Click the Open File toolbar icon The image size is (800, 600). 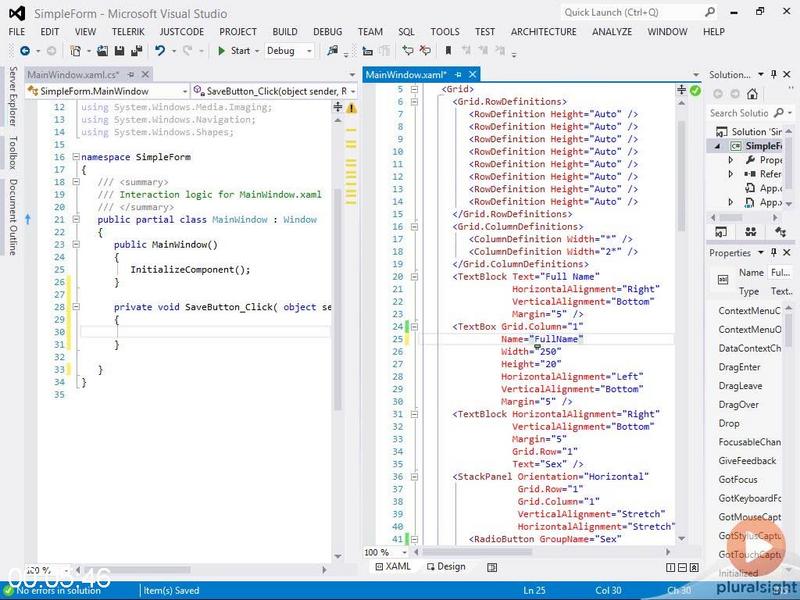point(103,51)
